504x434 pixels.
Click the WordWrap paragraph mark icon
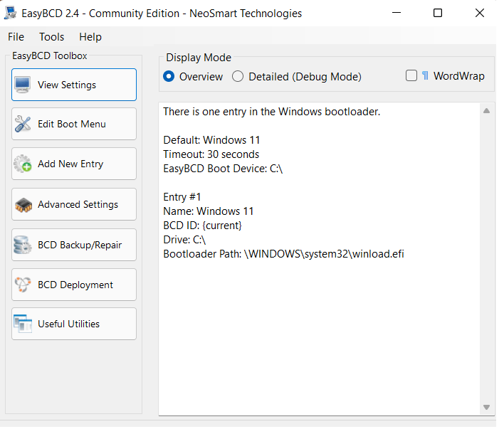point(425,76)
